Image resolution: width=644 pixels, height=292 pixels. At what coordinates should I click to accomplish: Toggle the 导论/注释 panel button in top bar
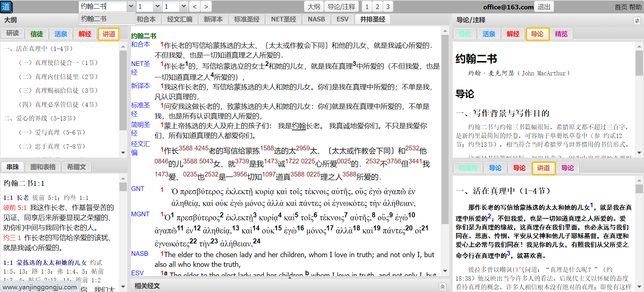(x=341, y=7)
